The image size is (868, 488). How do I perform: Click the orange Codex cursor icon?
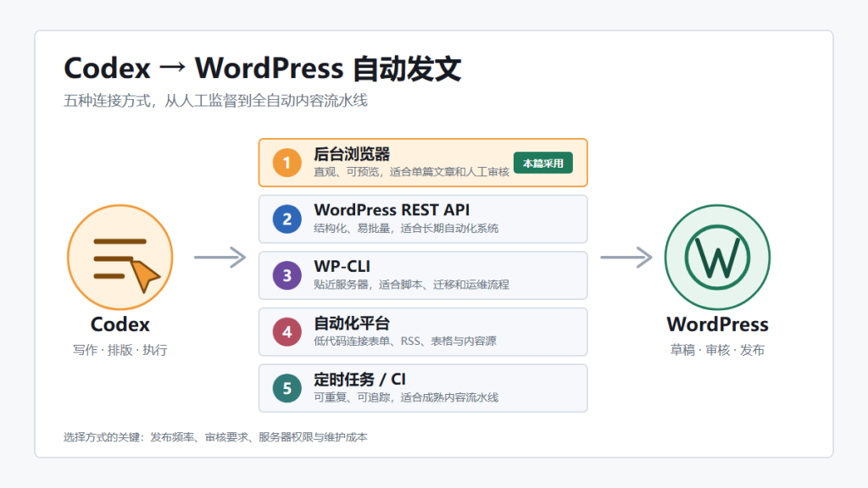click(x=120, y=258)
